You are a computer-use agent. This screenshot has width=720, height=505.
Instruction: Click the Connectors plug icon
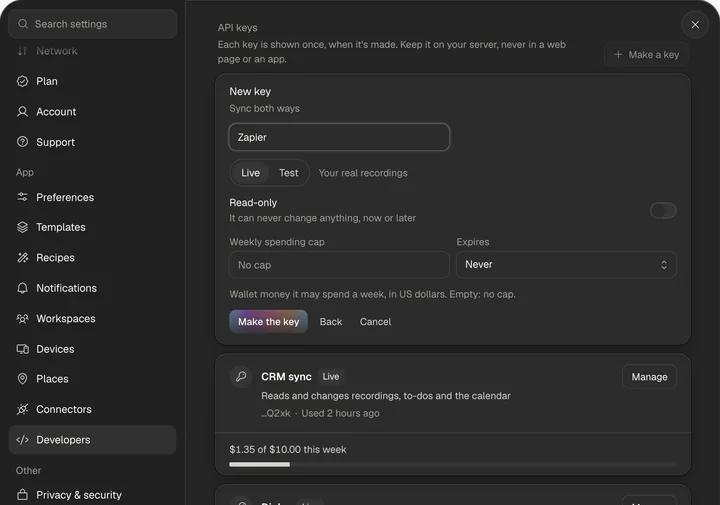point(22,409)
